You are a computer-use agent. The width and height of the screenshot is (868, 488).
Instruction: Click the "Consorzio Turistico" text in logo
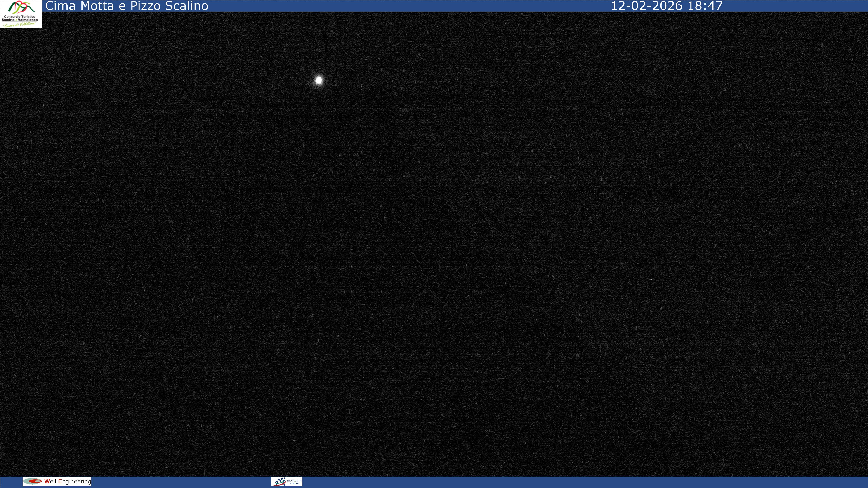click(x=20, y=16)
